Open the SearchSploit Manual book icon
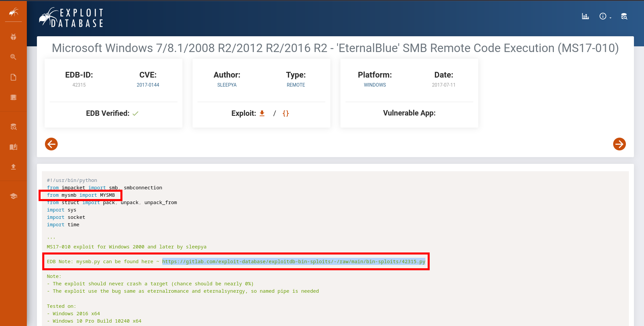This screenshot has height=326, width=644. pos(13,147)
